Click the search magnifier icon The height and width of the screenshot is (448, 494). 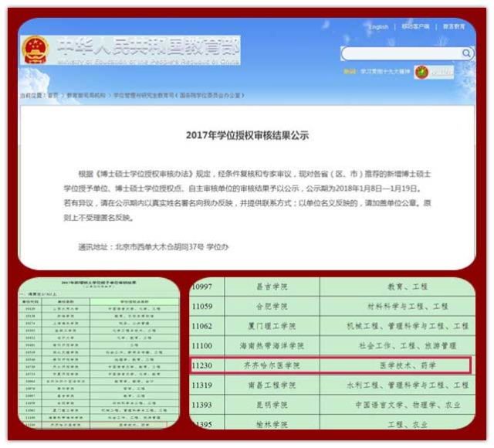467,54
